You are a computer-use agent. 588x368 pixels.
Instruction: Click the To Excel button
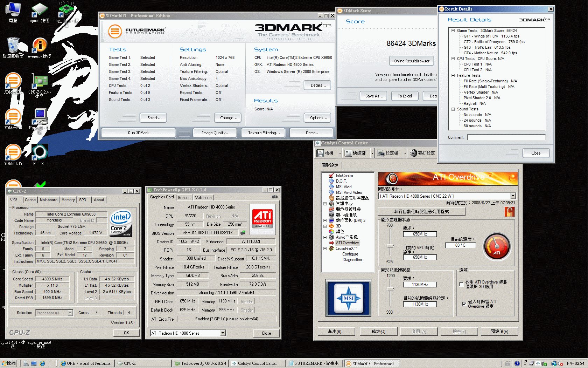coord(405,96)
